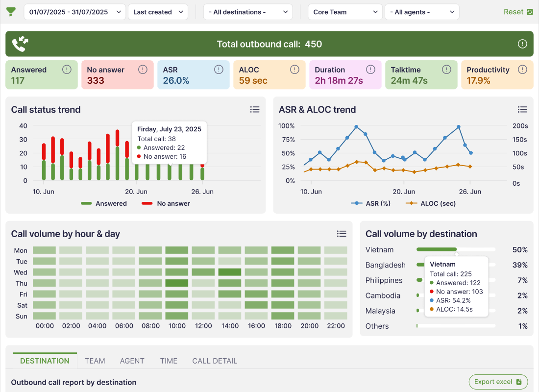Click info icon on Talktime card
Viewport: 539px width, 392px height.
[x=446, y=70]
